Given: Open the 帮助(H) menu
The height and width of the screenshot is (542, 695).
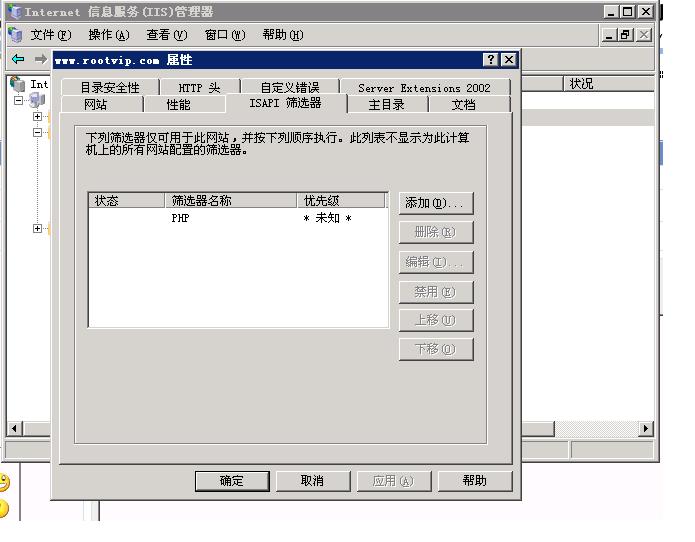Looking at the screenshot, I should coord(283,35).
